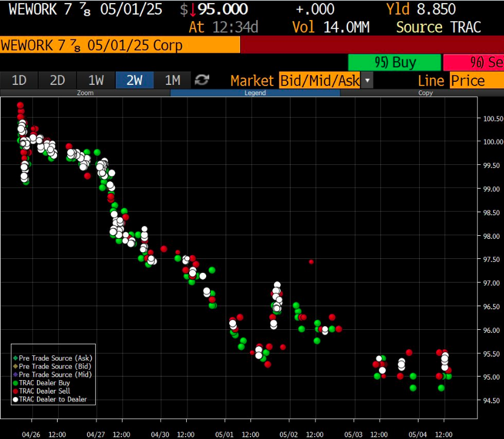
Task: Toggle TRAC Dealer Sell legend entry
Action: [41, 391]
